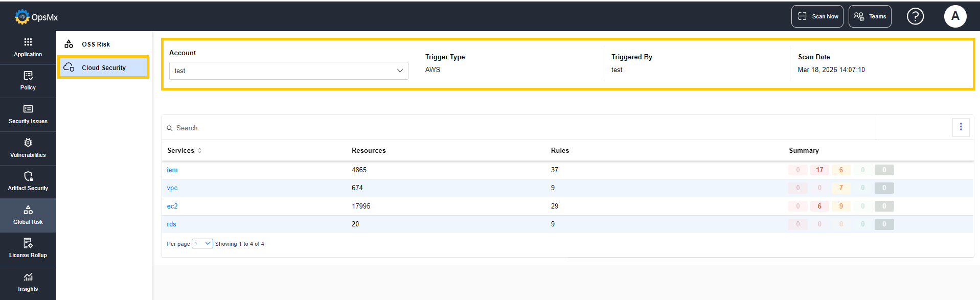This screenshot has width=980, height=300.
Task: Open the Teams button
Action: (870, 16)
